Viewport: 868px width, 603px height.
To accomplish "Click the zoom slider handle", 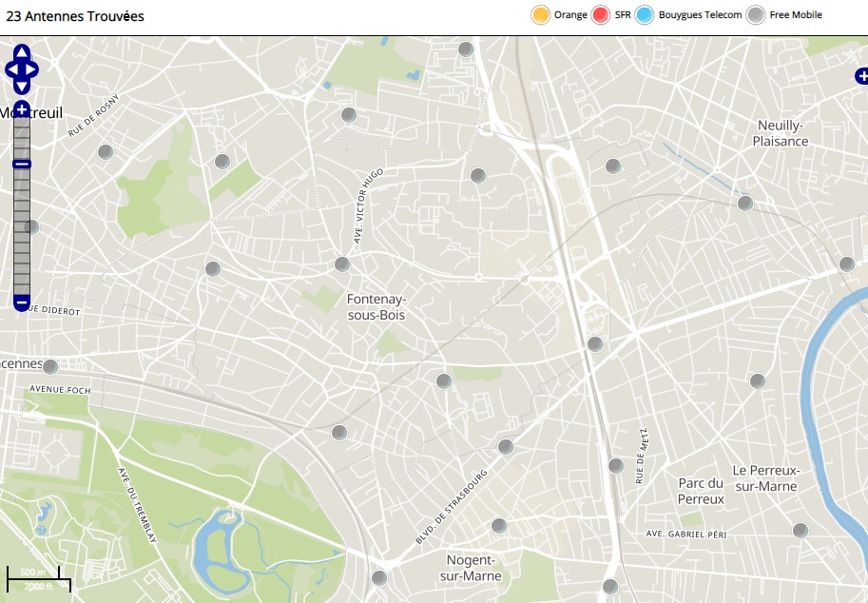I will 22,165.
